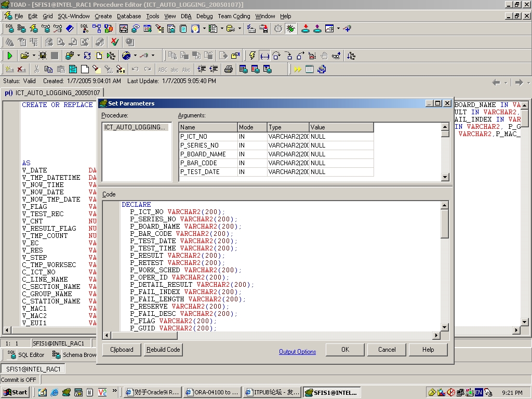
Task: Click the Arguments list scroll-down arrow
Action: tap(445, 177)
